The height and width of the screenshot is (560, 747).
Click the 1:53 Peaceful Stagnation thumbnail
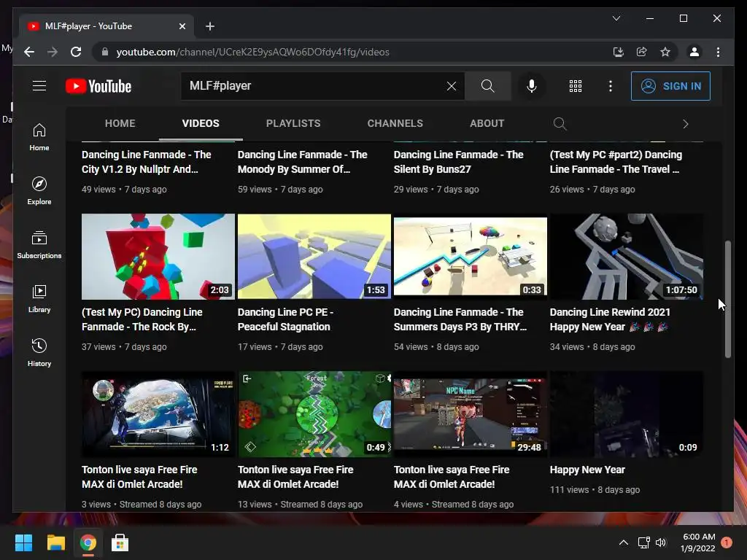(x=314, y=257)
